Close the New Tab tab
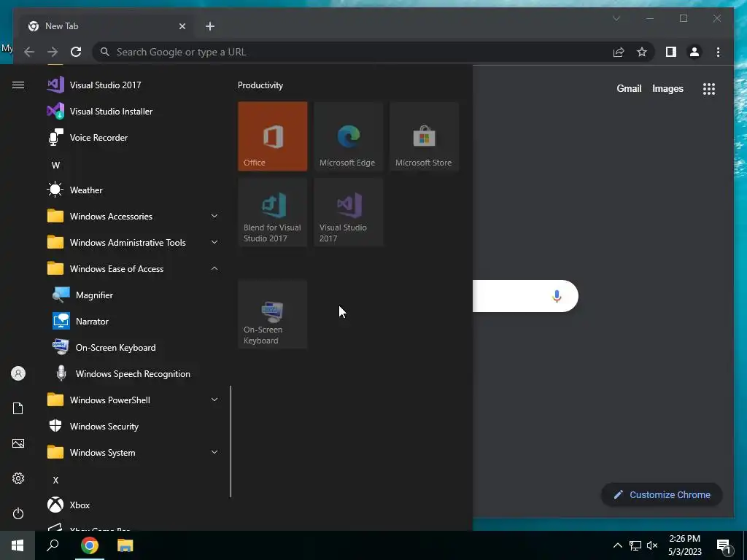Viewport: 747px width, 560px height. [x=182, y=26]
